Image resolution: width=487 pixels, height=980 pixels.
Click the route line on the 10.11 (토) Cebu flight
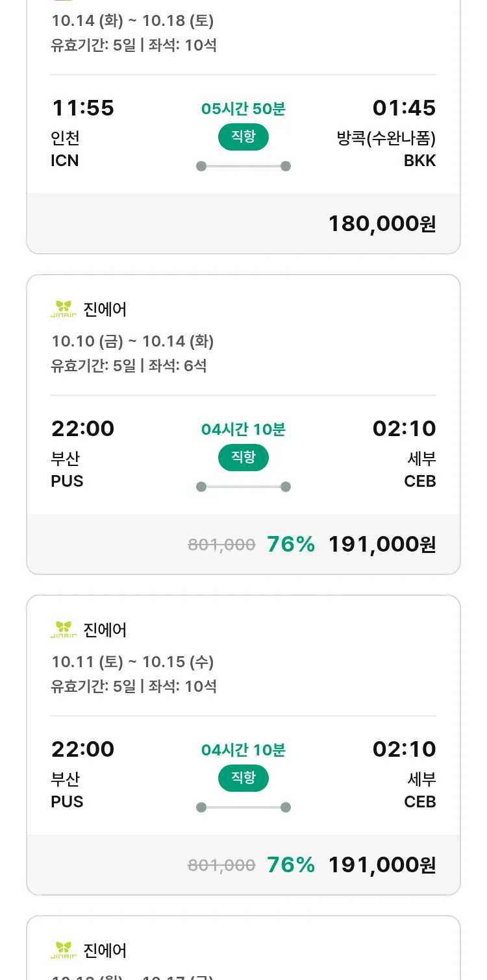pos(243,807)
